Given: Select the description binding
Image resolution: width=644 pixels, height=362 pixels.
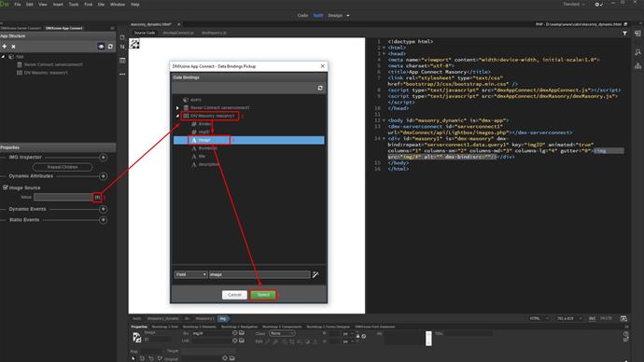Looking at the screenshot, I should (205, 164).
